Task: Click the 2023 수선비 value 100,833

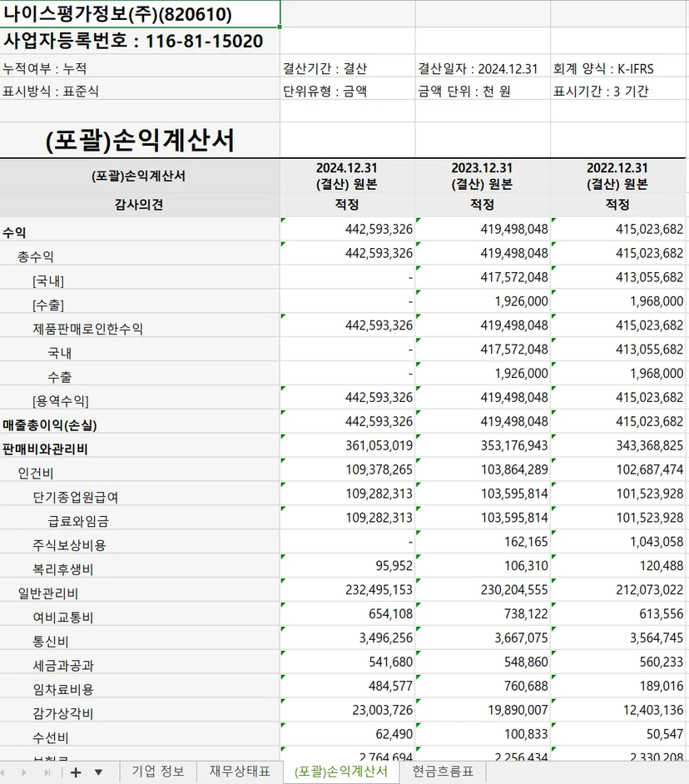Action: 483,734
